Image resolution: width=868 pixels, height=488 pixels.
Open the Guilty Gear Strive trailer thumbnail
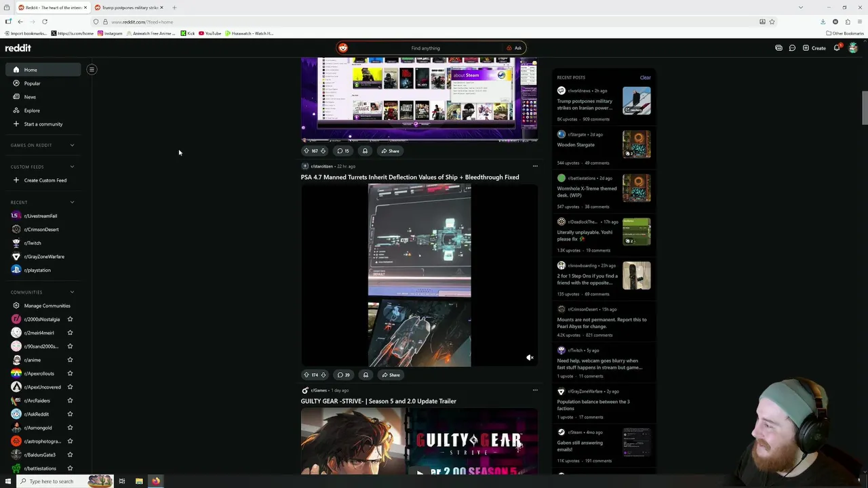pos(419,441)
